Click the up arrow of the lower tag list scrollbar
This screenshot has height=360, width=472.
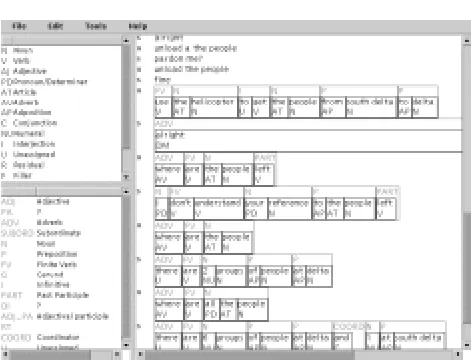(126, 192)
